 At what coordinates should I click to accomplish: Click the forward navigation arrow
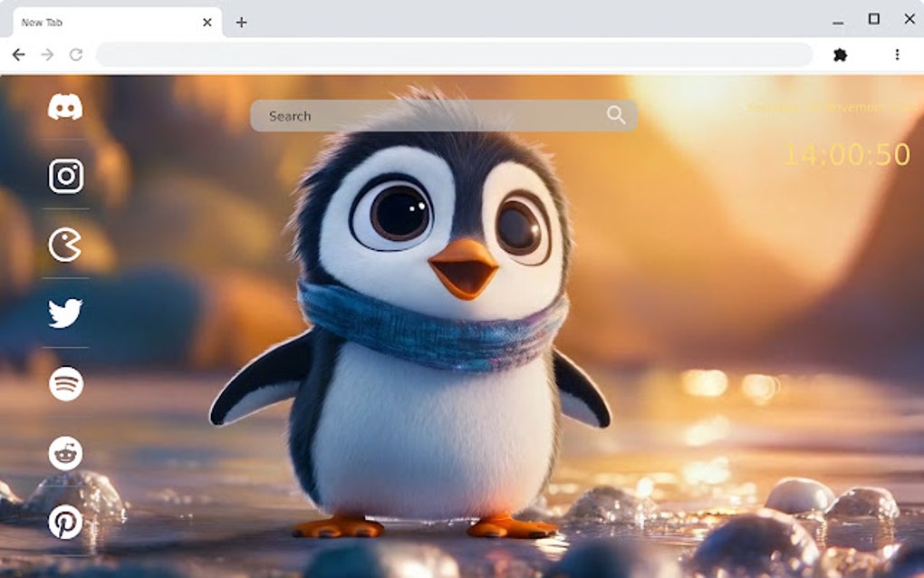(47, 54)
